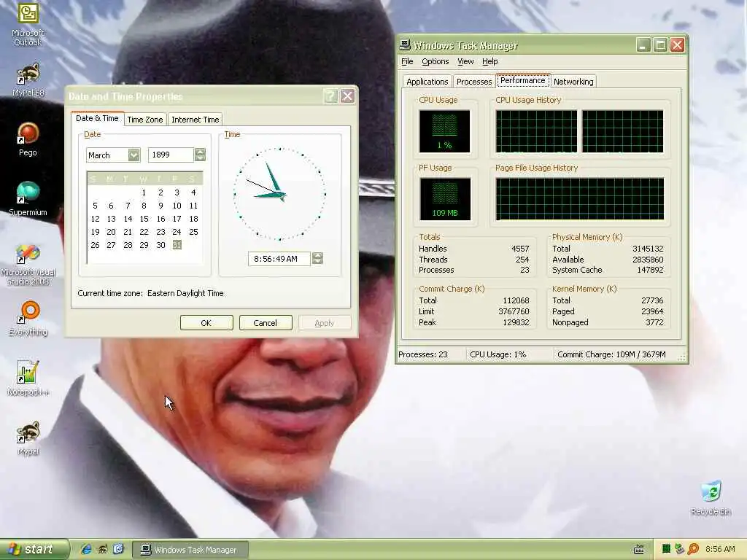Increase the time with the up arrow
This screenshot has width=747, height=560.
tap(317, 255)
